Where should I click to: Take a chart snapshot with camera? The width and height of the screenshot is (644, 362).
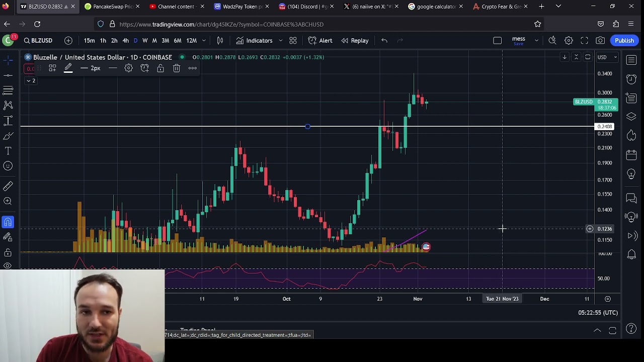(600, 40)
